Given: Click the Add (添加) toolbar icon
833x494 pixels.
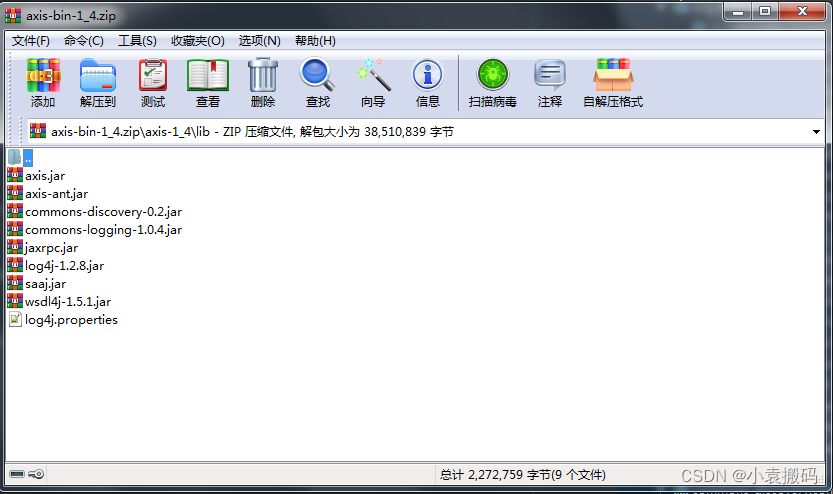Looking at the screenshot, I should click(43, 76).
